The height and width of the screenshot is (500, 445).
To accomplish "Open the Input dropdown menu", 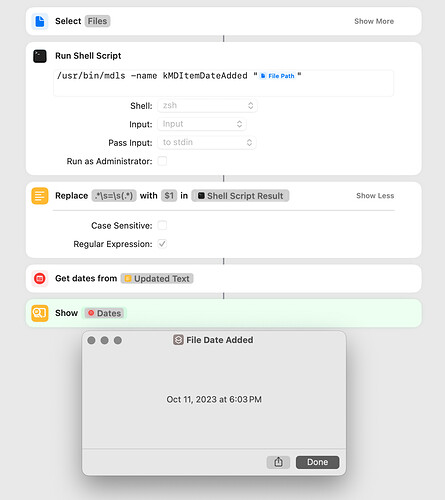I will click(202, 124).
